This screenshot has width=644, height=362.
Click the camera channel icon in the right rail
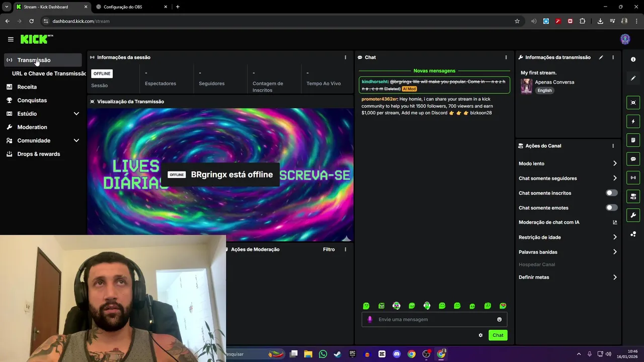tap(633, 197)
